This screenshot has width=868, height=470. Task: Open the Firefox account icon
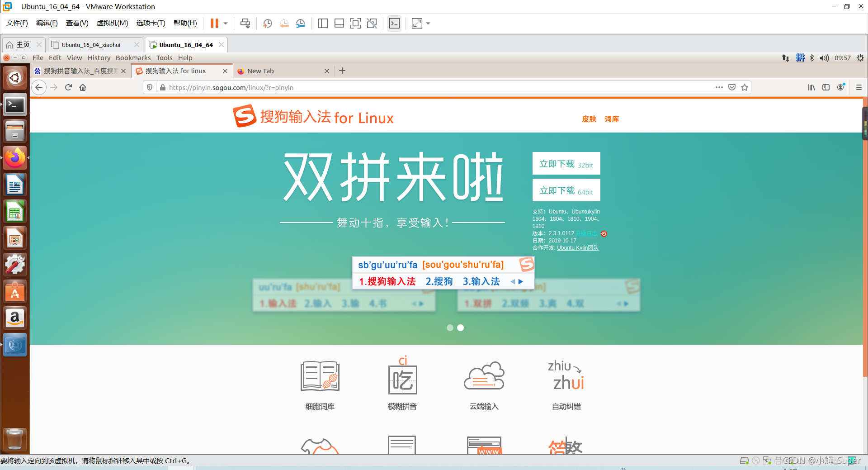pos(841,87)
